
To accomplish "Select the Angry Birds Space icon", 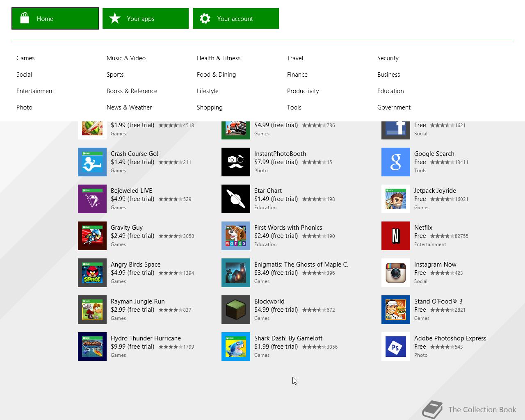I will click(x=92, y=273).
